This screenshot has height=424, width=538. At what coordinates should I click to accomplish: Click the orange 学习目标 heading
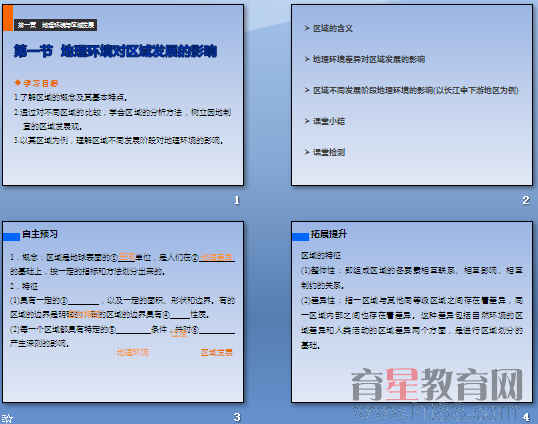(37, 83)
